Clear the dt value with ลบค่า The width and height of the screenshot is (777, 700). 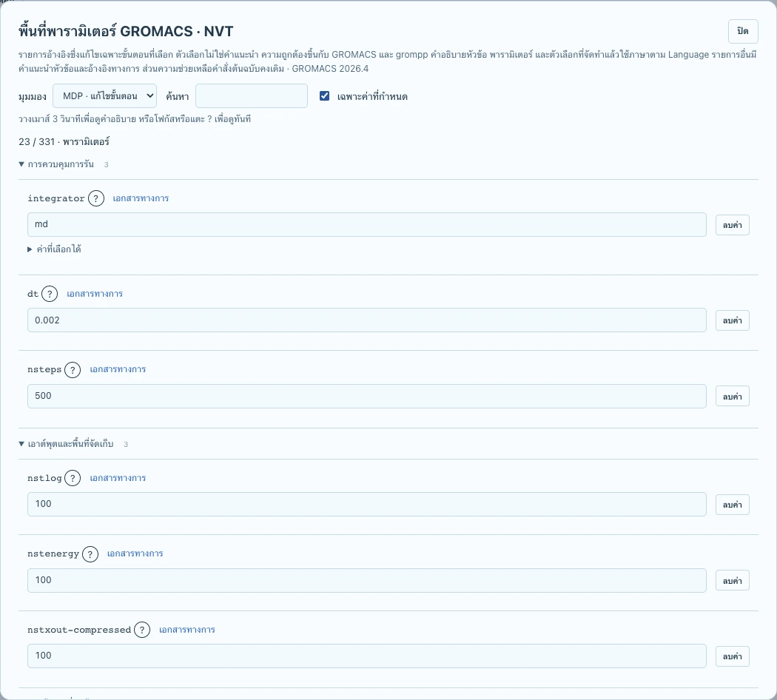tap(733, 321)
